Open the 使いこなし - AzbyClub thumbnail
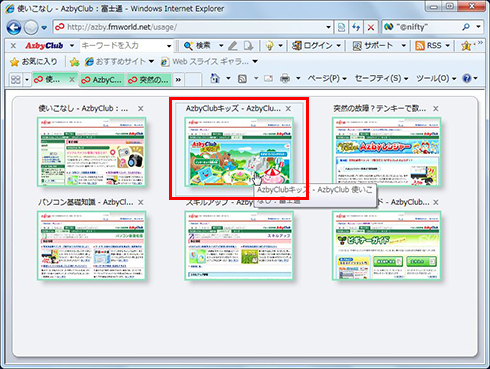This screenshot has width=490, height=369. click(x=92, y=152)
